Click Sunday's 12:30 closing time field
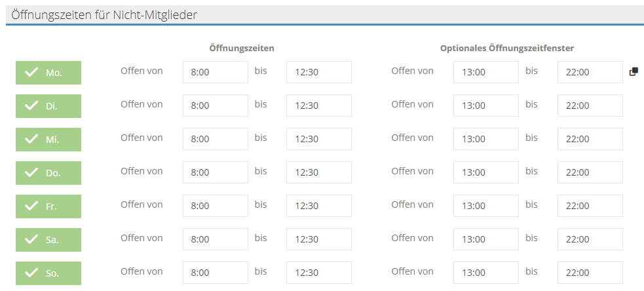The height and width of the screenshot is (291, 644). [318, 273]
